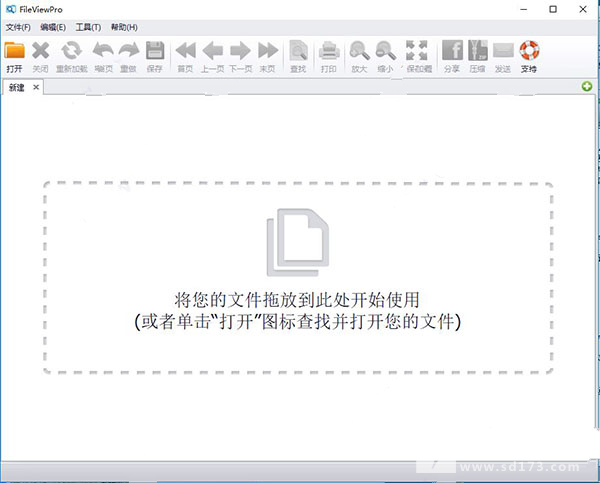
Task: Click the Reload (重新加载) icon
Action: pos(72,51)
